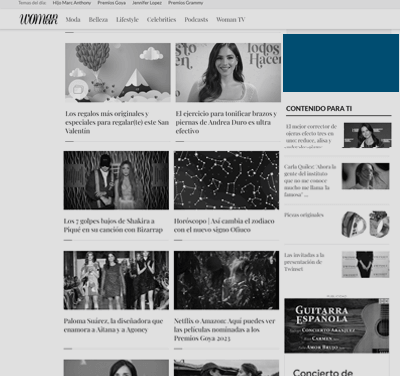Open the Andrea Duro exercise article headline
The height and width of the screenshot is (376, 400).
tap(226, 122)
